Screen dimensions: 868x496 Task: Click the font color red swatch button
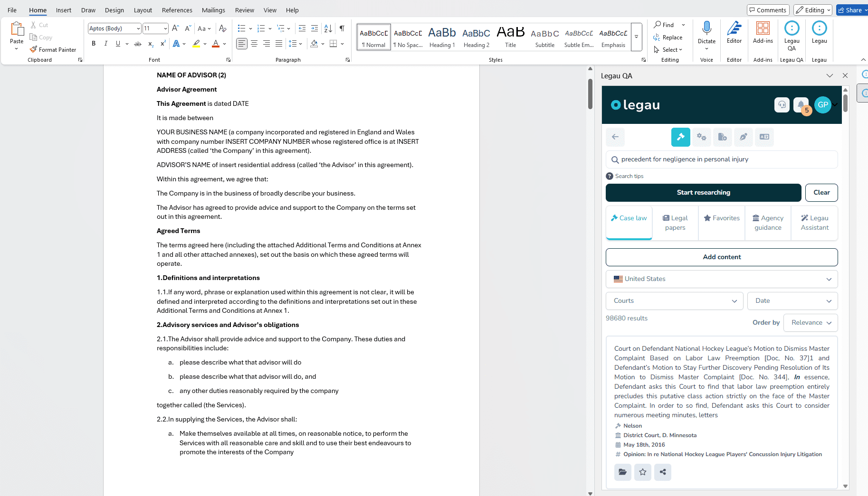tap(216, 44)
